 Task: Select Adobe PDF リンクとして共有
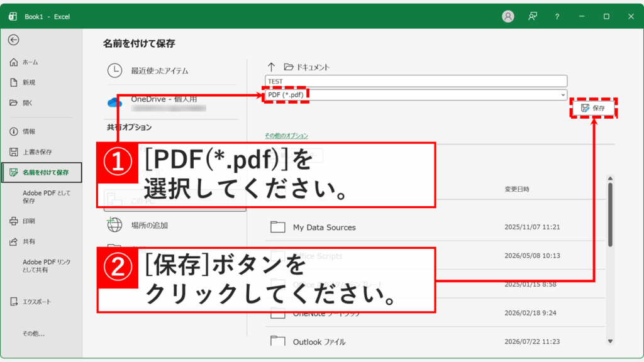pyautogui.click(x=47, y=266)
